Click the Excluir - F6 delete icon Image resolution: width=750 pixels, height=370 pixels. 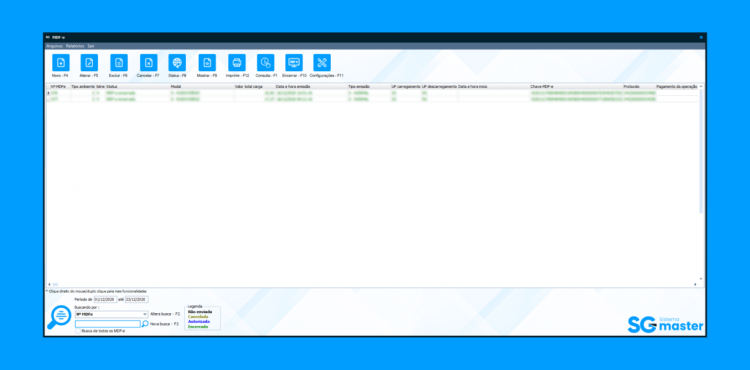[x=119, y=63]
